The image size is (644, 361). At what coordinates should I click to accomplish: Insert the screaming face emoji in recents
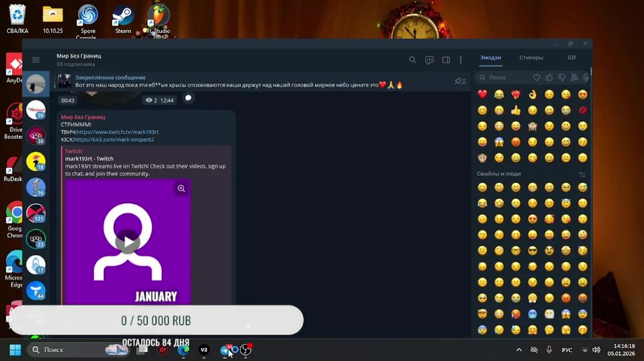(x=499, y=142)
